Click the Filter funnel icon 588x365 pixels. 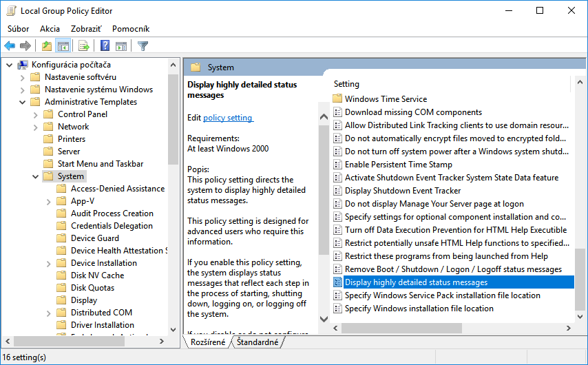click(143, 46)
